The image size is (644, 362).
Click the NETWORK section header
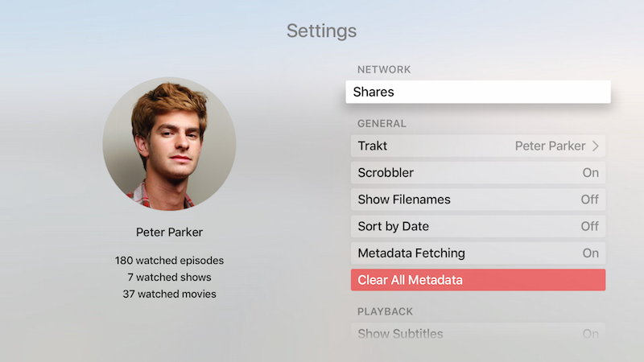coord(384,70)
